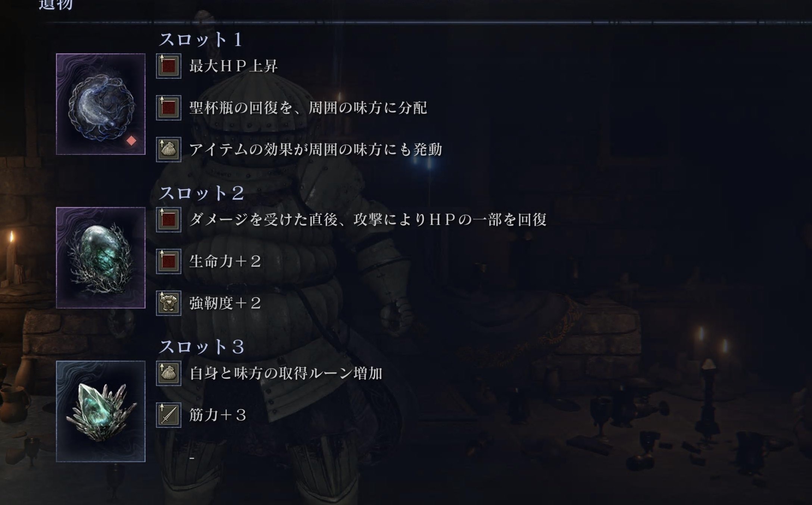The height and width of the screenshot is (505, 812).
Task: Select the Slot 3 crystal relic thumbnail
Action: pos(101,411)
